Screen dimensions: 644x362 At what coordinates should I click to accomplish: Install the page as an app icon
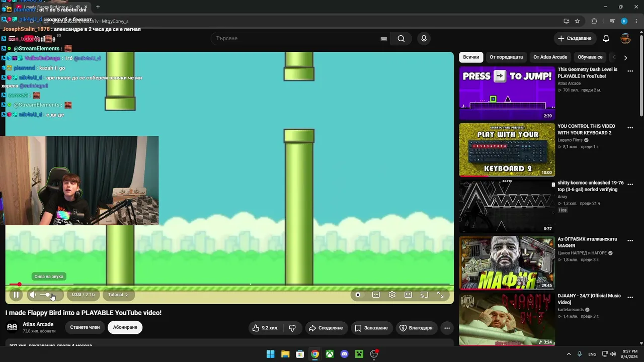click(566, 21)
